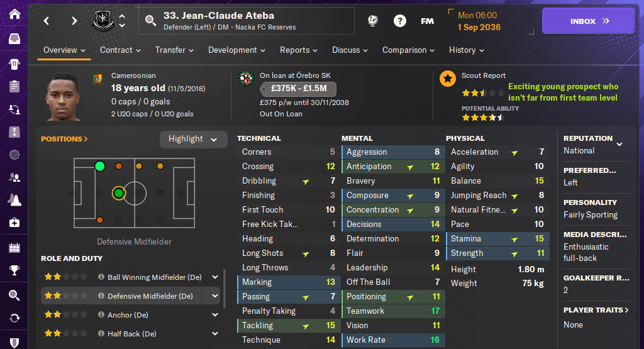Open the Medical Centre icon in sidebar
The height and width of the screenshot is (349, 644).
coord(14,223)
